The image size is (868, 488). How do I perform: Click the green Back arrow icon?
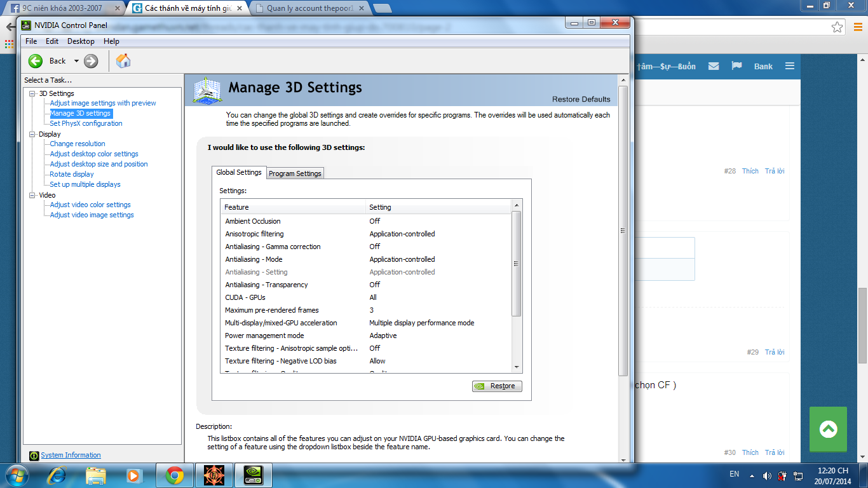pos(36,61)
